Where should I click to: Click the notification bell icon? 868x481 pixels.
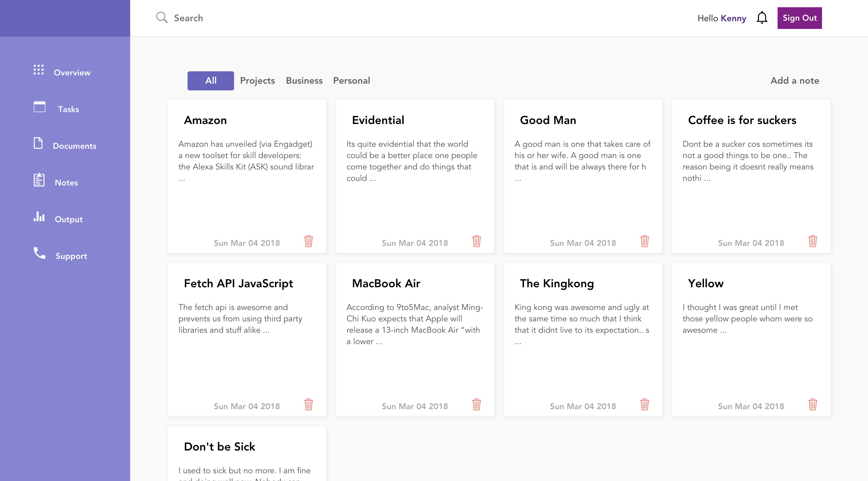point(762,18)
